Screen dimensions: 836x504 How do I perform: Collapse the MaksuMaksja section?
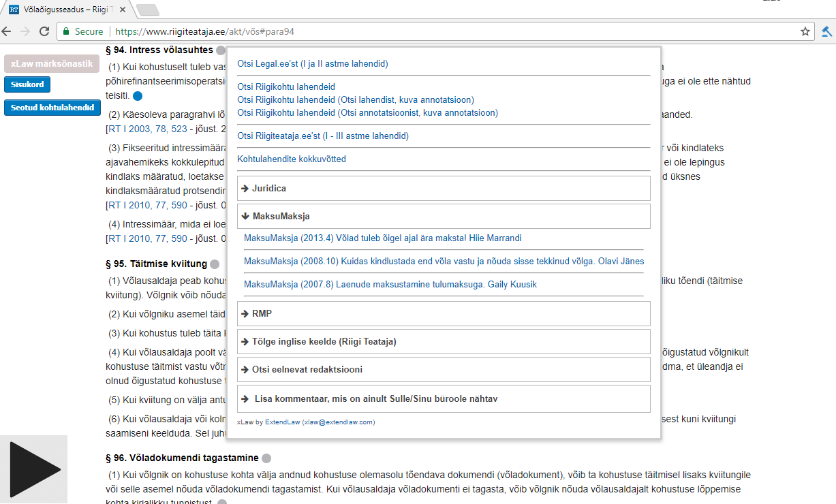444,217
